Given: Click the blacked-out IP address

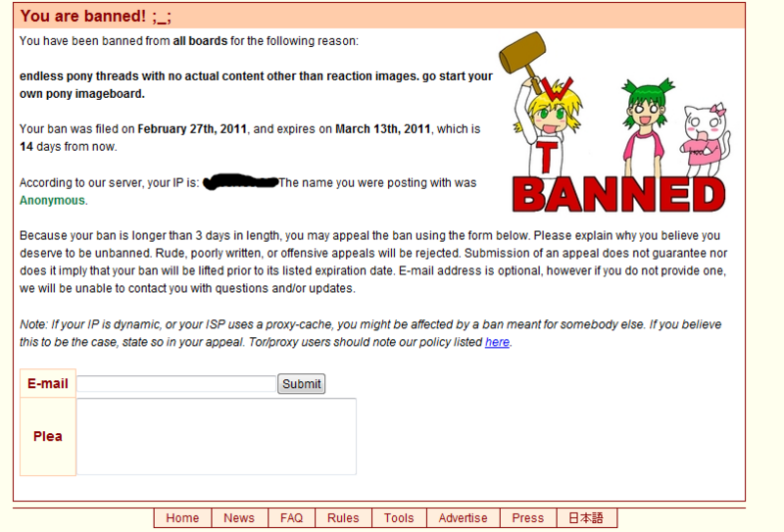Looking at the screenshot, I should (240, 183).
